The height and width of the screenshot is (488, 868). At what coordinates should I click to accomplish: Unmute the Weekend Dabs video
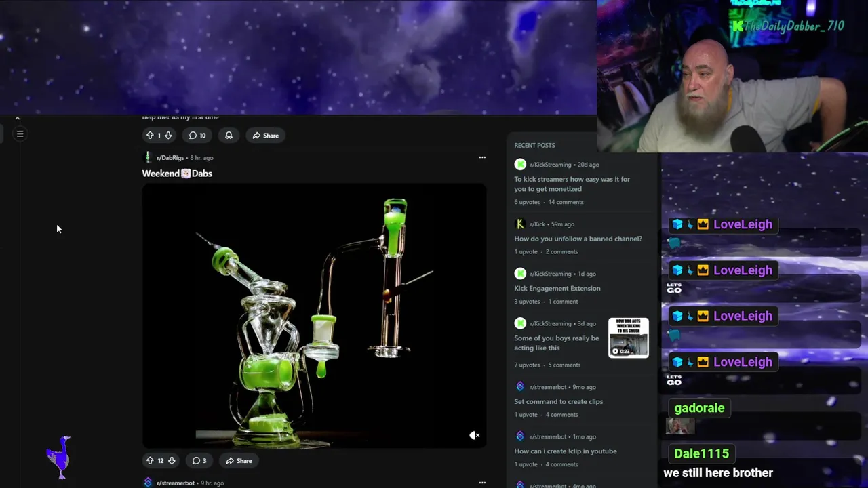pyautogui.click(x=475, y=436)
